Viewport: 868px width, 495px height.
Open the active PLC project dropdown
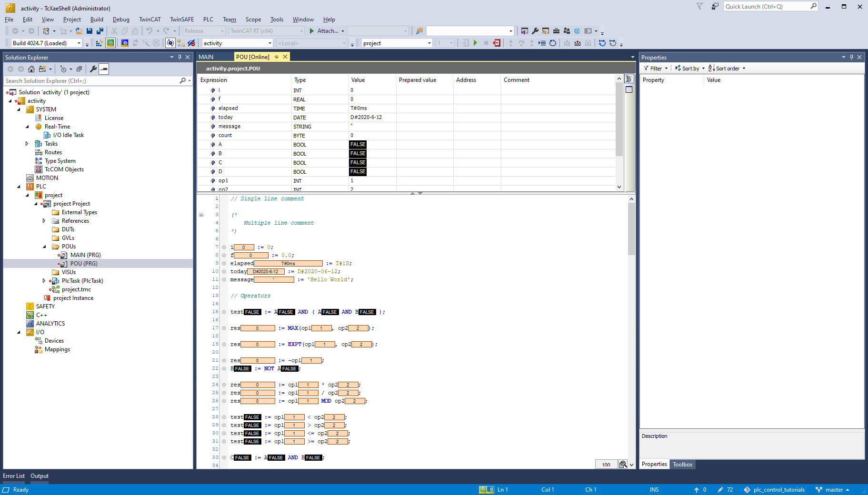(x=429, y=43)
